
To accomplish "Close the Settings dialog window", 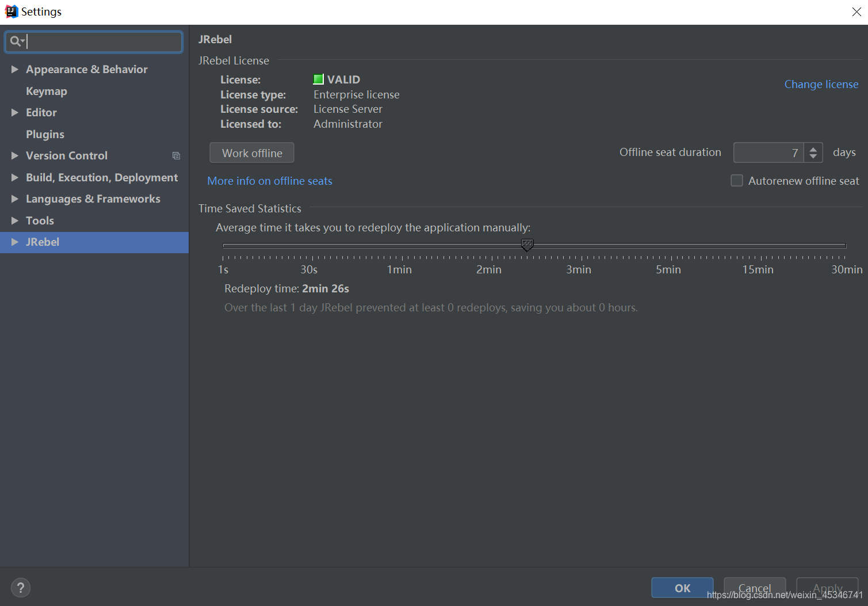I will (856, 12).
